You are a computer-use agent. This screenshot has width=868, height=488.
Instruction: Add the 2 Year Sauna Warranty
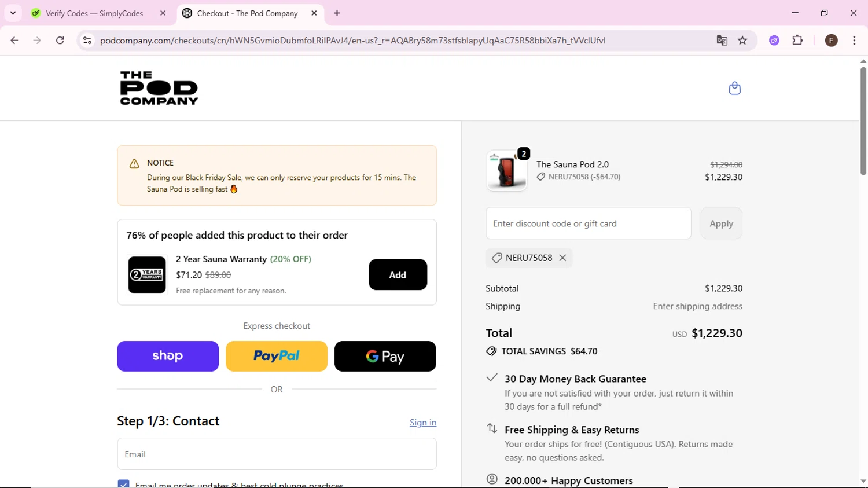tap(398, 275)
